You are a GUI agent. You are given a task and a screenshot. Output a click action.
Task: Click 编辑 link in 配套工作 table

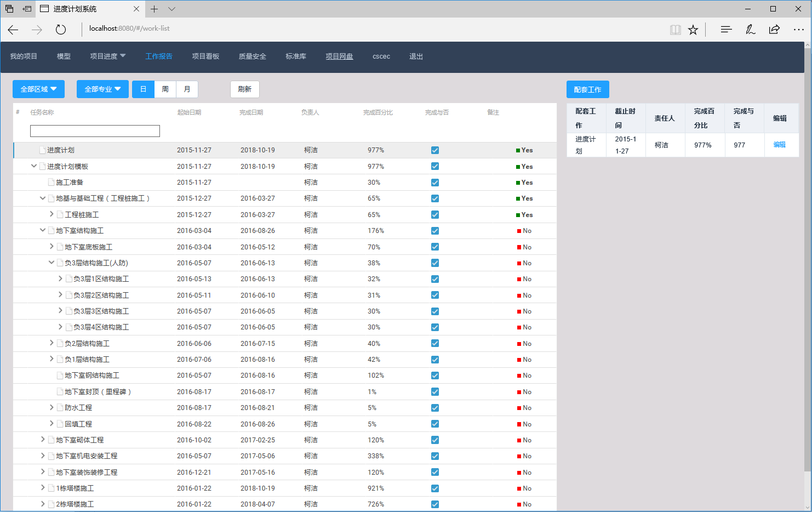[x=779, y=145]
